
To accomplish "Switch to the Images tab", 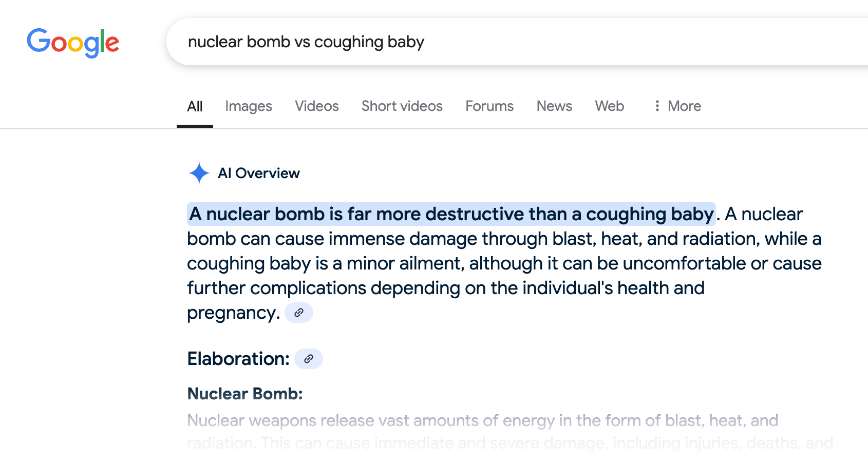I will coord(249,106).
